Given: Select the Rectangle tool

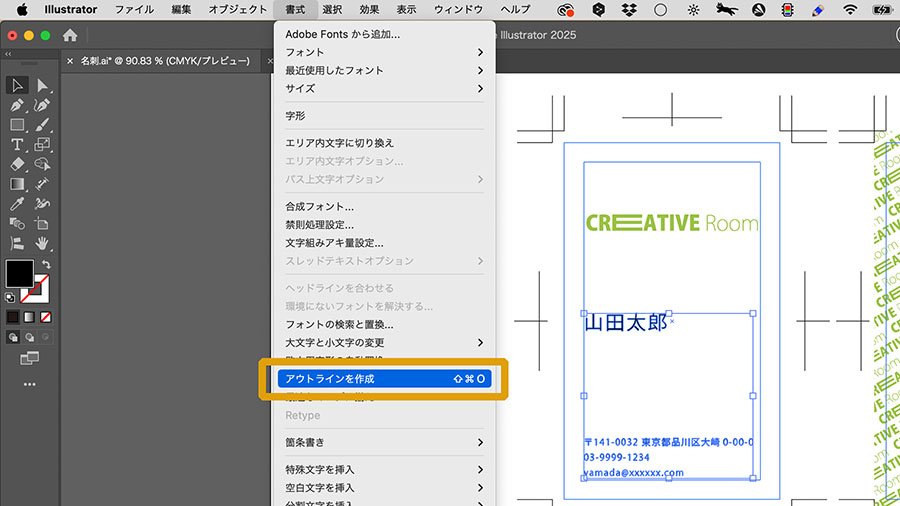Looking at the screenshot, I should coord(17,124).
